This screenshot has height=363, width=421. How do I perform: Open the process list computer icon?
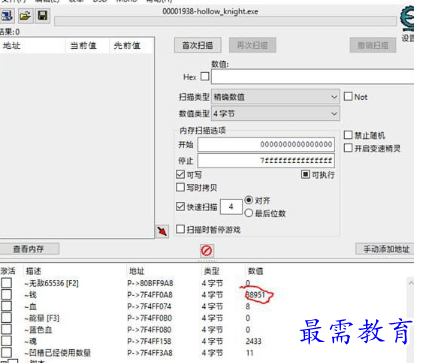coord(7,16)
